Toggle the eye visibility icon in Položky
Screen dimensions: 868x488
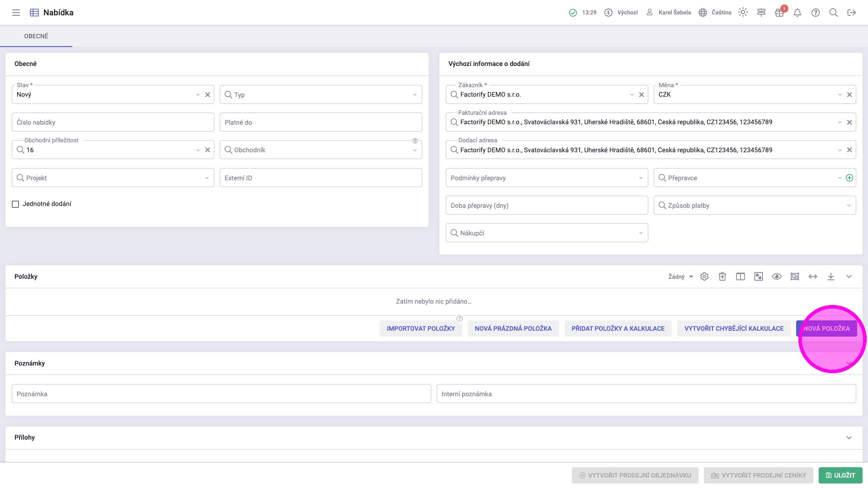click(x=777, y=277)
